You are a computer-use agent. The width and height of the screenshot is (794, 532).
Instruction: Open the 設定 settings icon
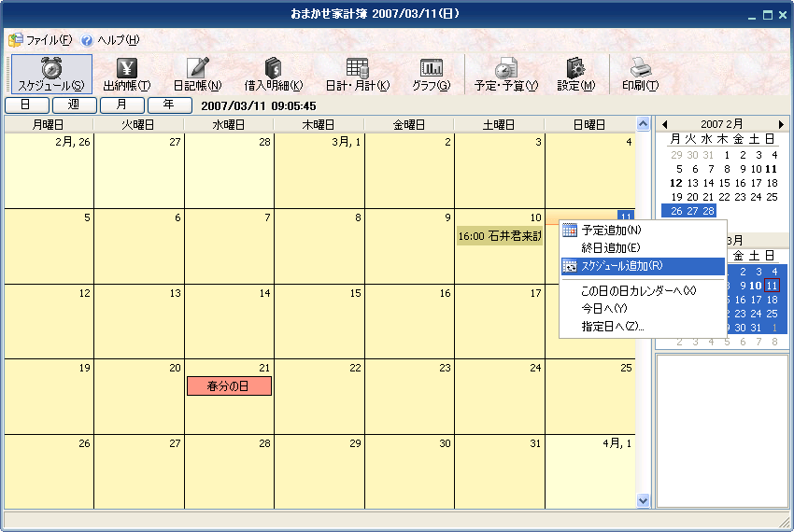tap(575, 68)
